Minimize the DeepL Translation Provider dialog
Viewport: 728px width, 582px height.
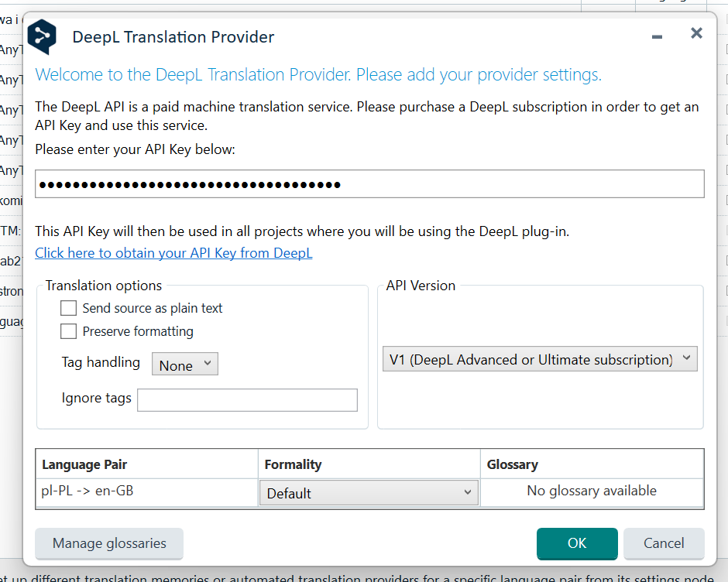657,36
